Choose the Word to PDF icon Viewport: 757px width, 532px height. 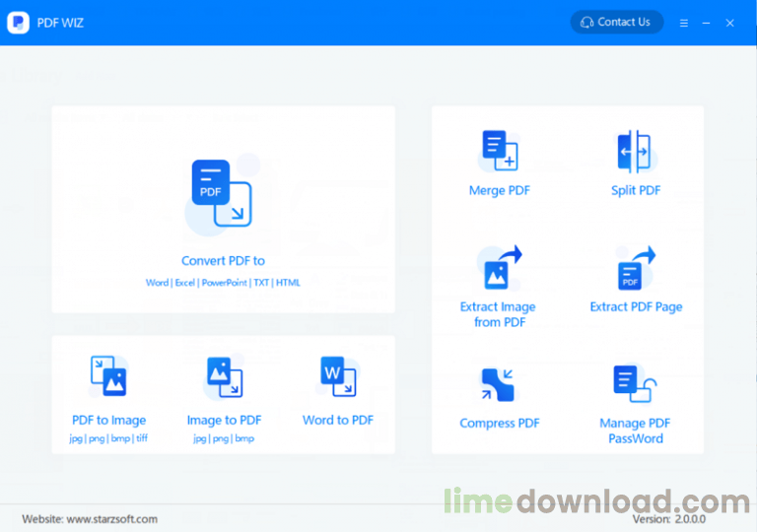338,376
